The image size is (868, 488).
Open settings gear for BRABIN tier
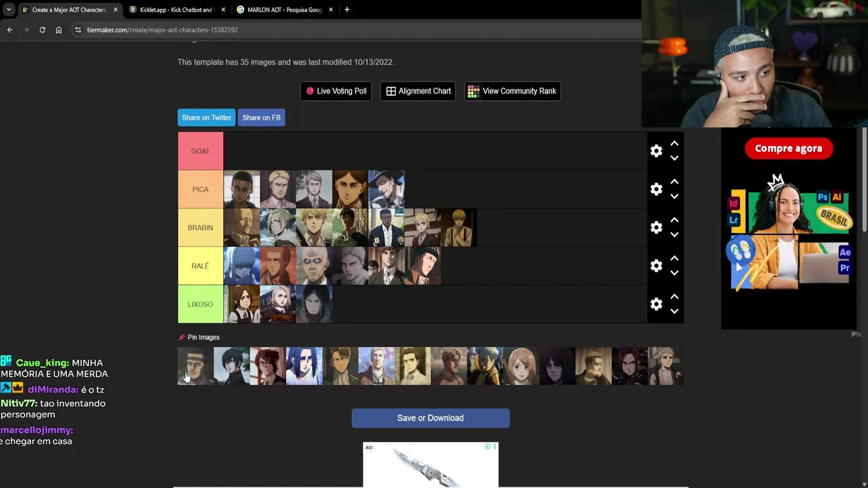(x=656, y=228)
